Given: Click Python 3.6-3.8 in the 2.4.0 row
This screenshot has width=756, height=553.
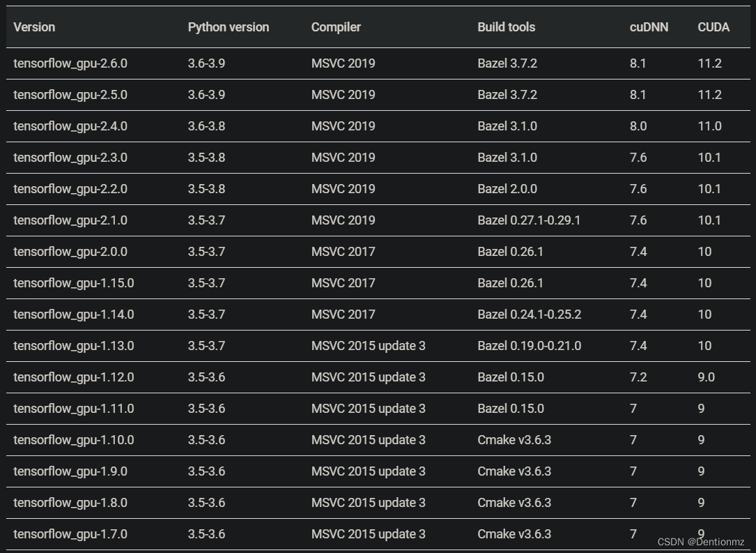Looking at the screenshot, I should point(206,126).
